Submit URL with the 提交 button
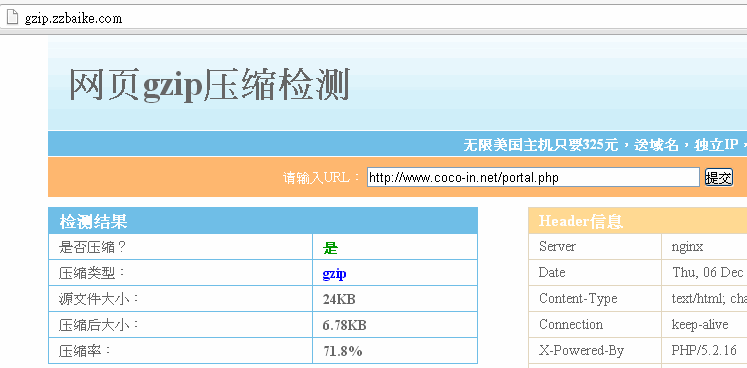Image resolution: width=747 pixels, height=368 pixels. (718, 177)
